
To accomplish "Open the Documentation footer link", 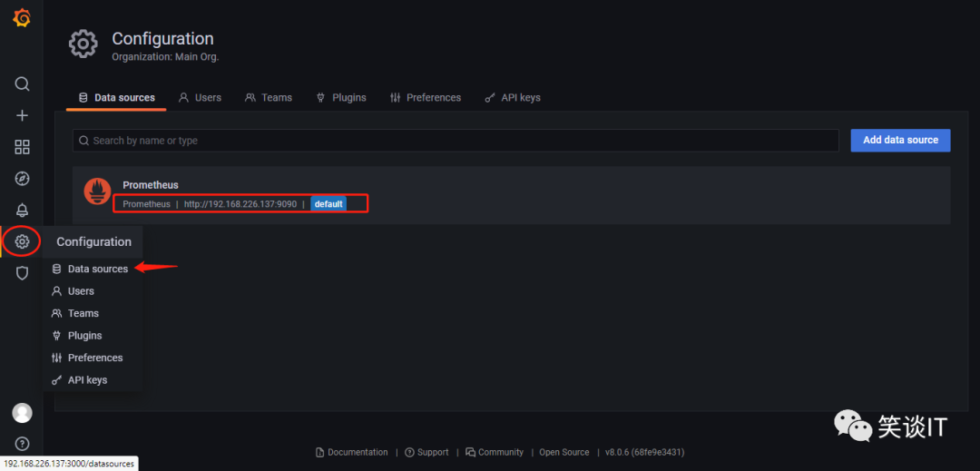I will pos(351,452).
